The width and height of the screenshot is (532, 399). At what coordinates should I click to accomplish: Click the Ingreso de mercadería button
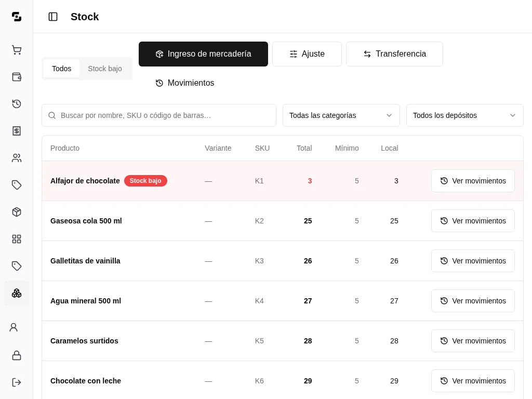(x=203, y=54)
